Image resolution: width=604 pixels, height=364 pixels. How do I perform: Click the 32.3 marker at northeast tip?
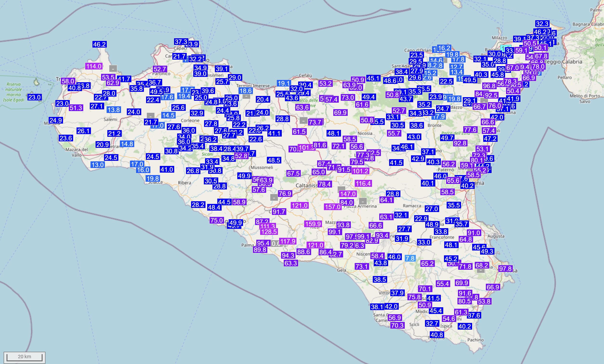tap(542, 24)
